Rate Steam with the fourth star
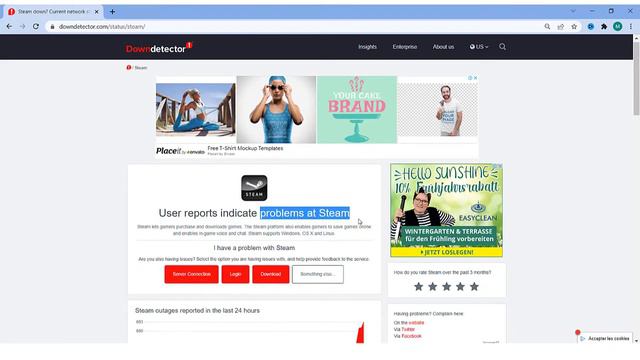Viewport: 640px width, 360px height. pyautogui.click(x=460, y=287)
